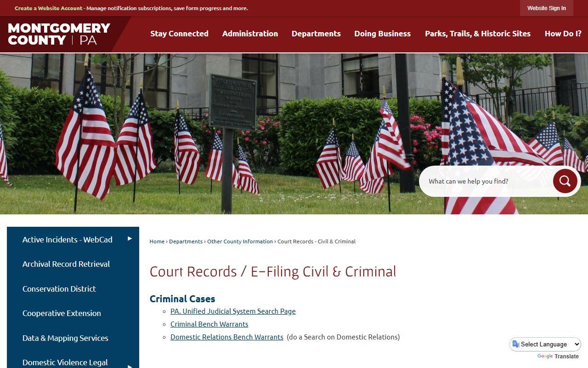Open the Stay Connected menu
The image size is (588, 368).
(179, 34)
